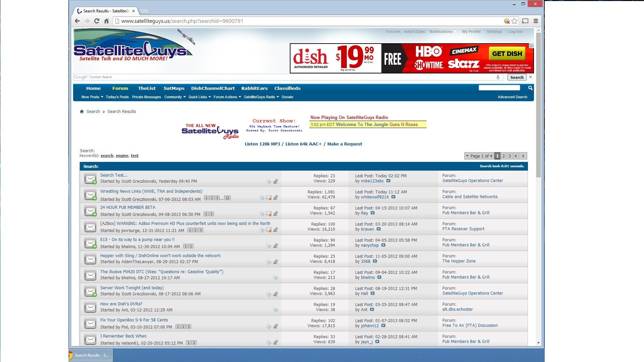Screen dimensions: 644x362
Task: Open the Chrome menu hamburger icon
Action: [536, 21]
